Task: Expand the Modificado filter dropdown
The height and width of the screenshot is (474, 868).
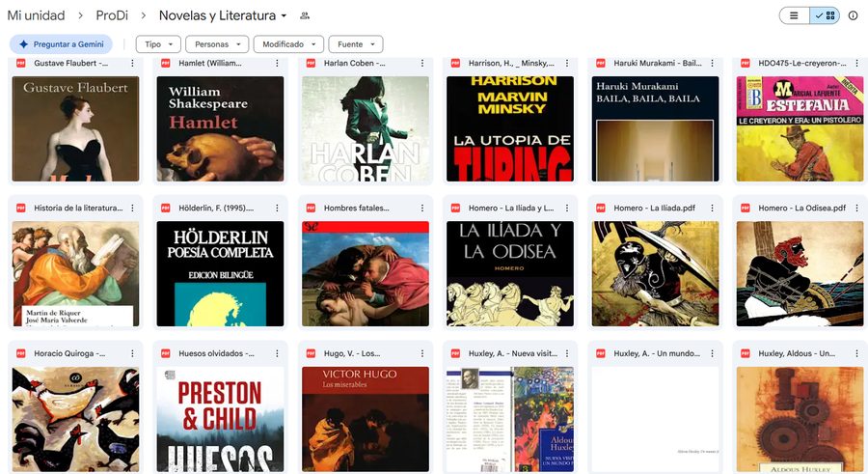Action: 288,44
